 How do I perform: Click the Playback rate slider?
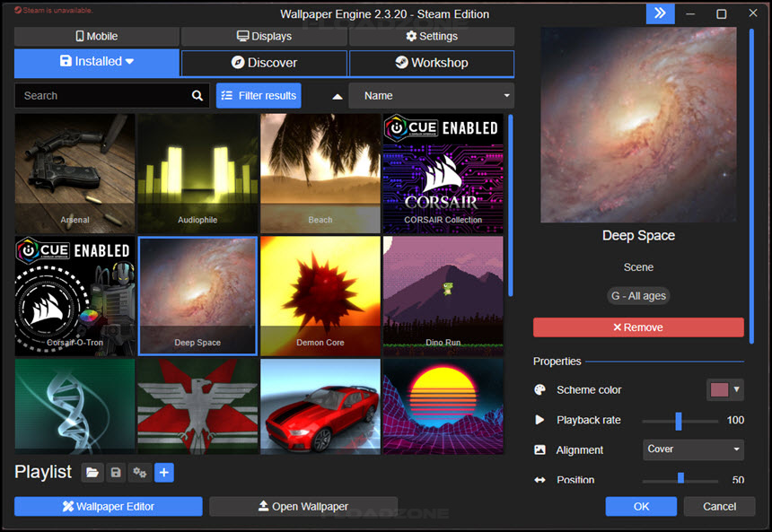[x=680, y=422]
